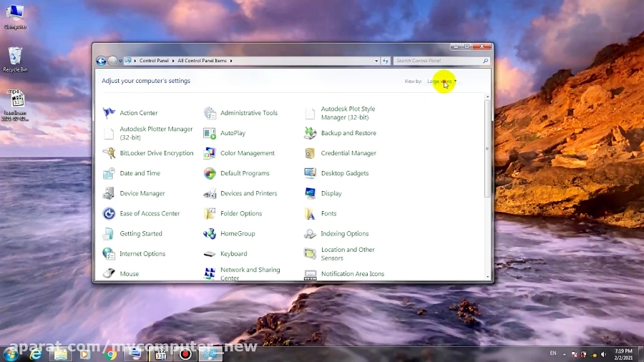The width and height of the screenshot is (644, 362).
Task: Refresh the Control Panel view
Action: click(x=385, y=61)
